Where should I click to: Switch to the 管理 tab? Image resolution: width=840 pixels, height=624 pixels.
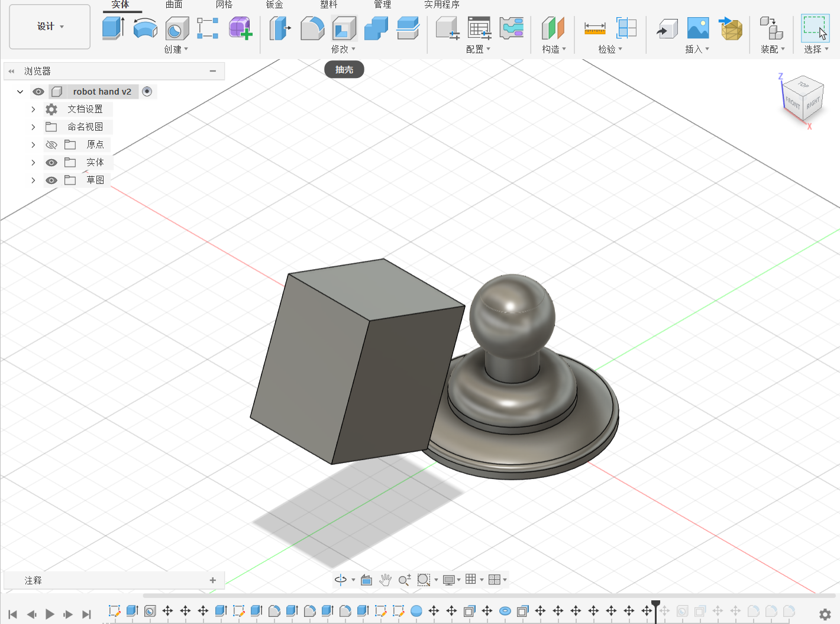(x=383, y=5)
